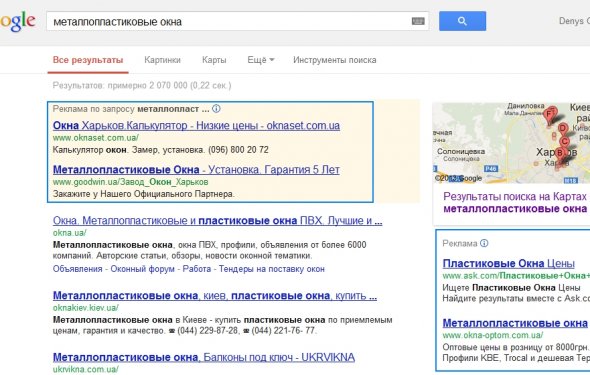Click text 'Калькулятор окон. Замер, установка.'
Viewport: 590px width, 375px height.
tap(129, 150)
